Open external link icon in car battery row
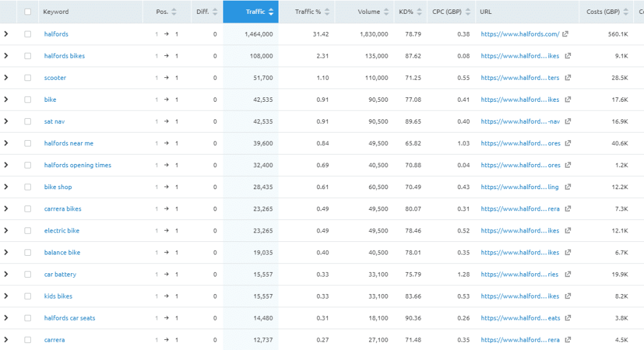 pos(568,275)
